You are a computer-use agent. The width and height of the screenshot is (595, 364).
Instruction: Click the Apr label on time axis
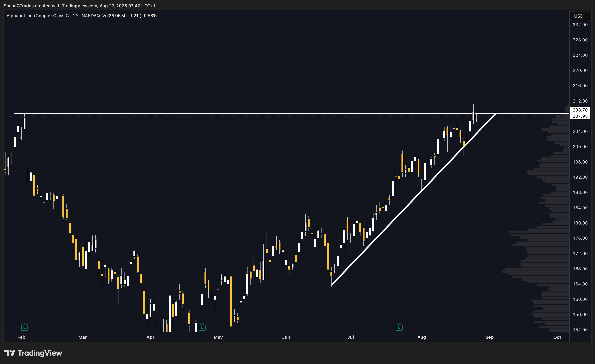pyautogui.click(x=150, y=337)
